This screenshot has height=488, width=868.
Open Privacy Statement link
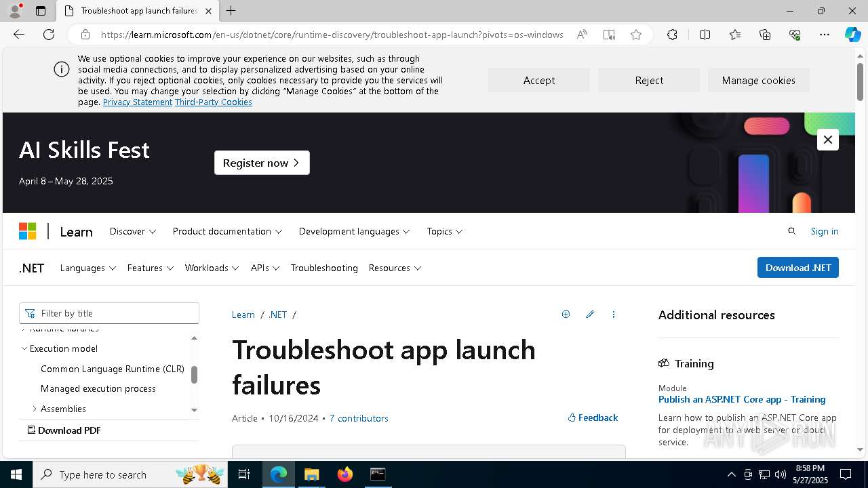click(138, 102)
